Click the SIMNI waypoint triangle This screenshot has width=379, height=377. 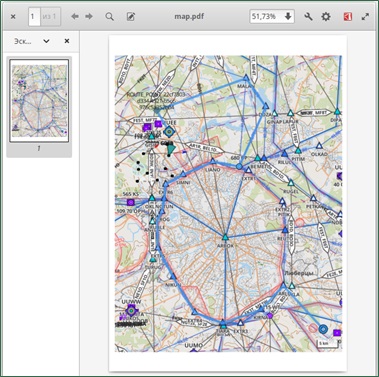point(183,174)
